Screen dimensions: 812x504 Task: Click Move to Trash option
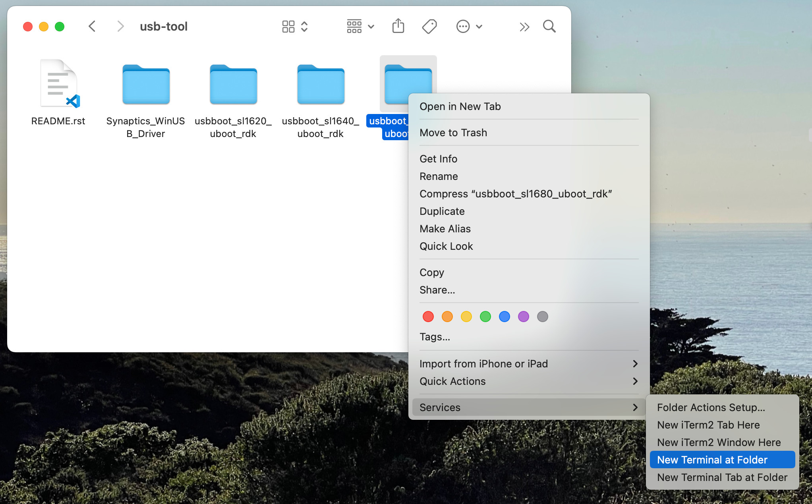453,132
